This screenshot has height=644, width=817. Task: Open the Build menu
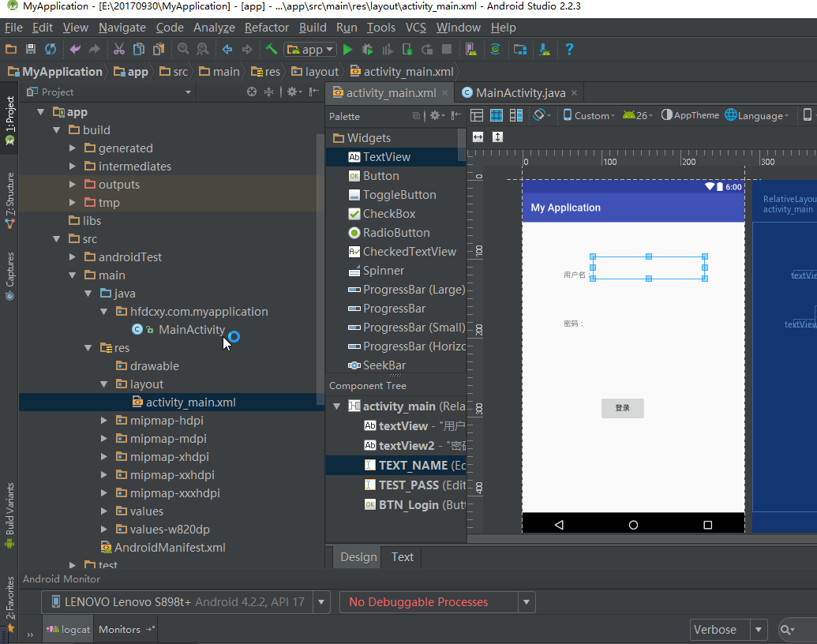313,28
